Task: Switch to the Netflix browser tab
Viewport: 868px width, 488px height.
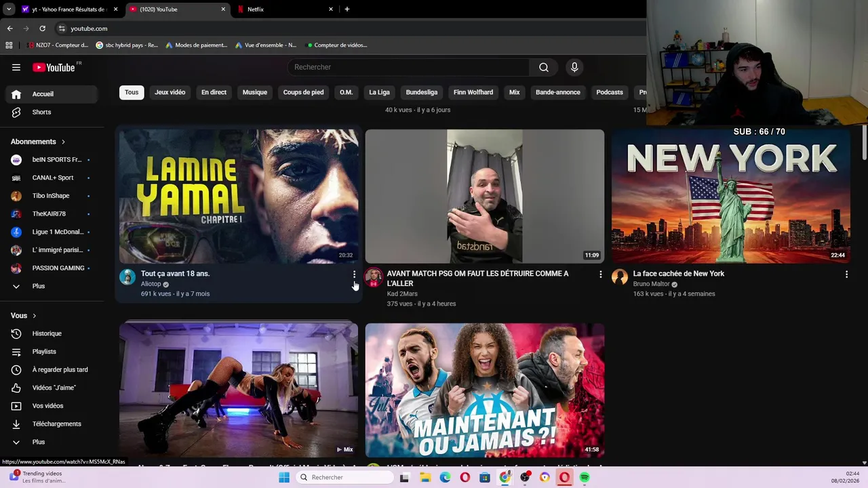Action: click(x=285, y=9)
